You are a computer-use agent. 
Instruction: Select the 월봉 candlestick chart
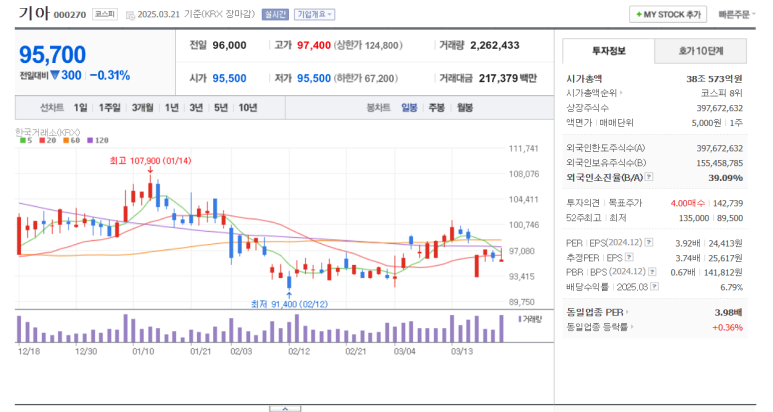coord(464,107)
